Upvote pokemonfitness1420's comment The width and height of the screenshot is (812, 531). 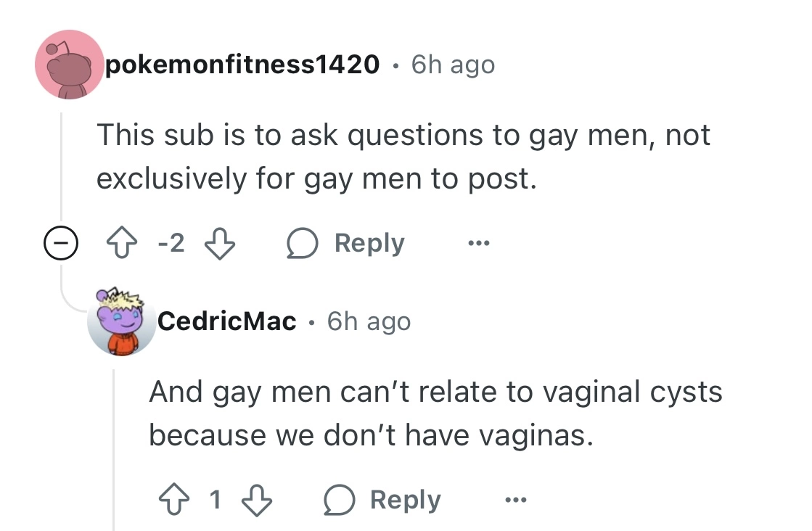pyautogui.click(x=122, y=243)
